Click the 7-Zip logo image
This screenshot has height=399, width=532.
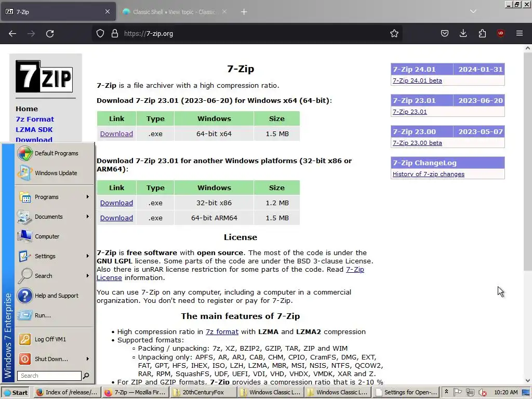44,76
